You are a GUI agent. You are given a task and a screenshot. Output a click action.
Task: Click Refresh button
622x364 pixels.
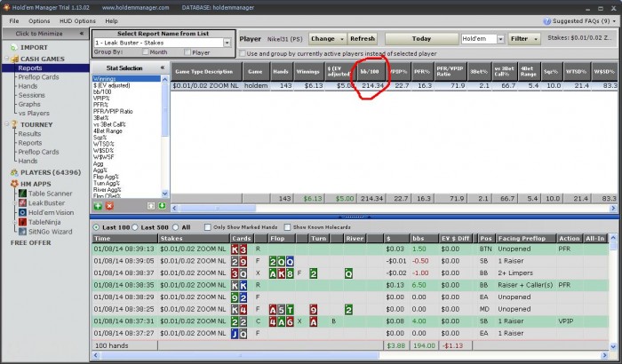click(363, 38)
